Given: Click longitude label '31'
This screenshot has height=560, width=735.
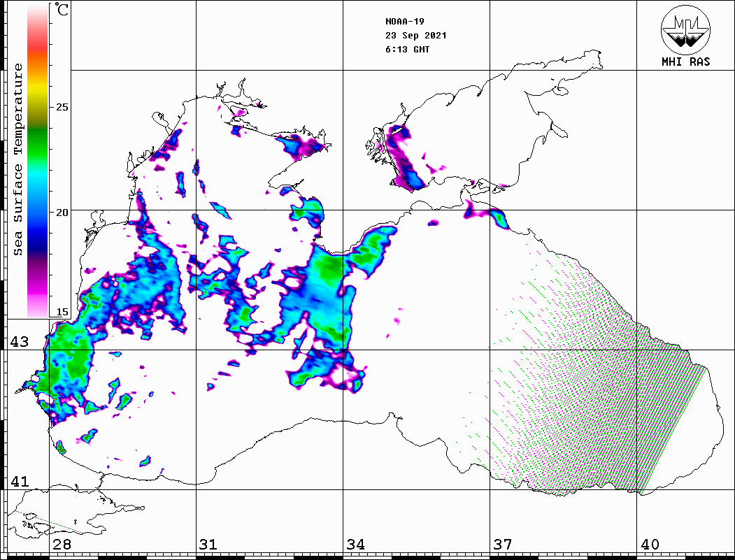Looking at the screenshot, I should click(208, 544).
